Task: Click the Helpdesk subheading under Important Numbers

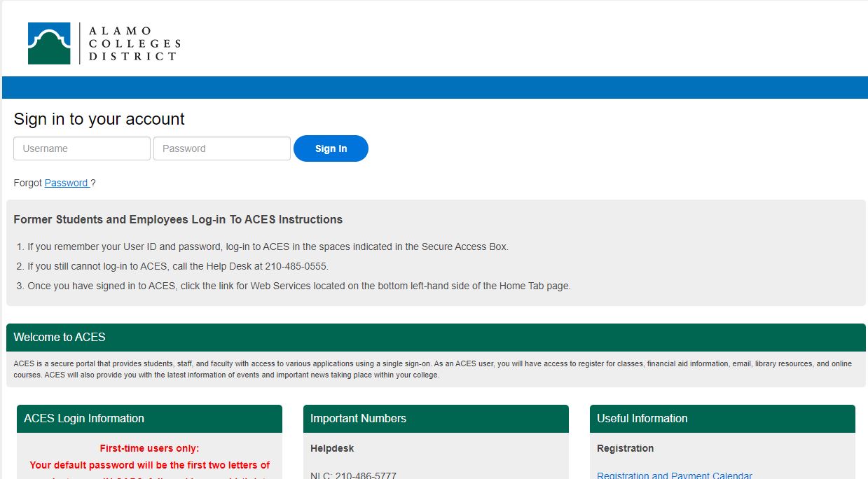Action: [x=332, y=448]
